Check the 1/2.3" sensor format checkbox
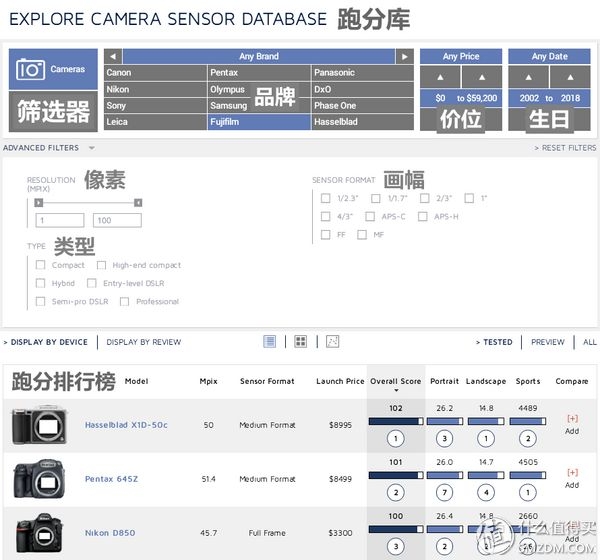The image size is (600, 560). click(325, 198)
